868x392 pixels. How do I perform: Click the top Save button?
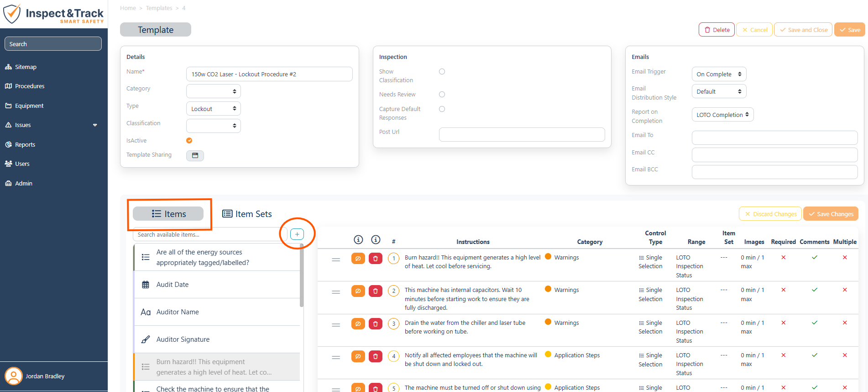(x=849, y=30)
